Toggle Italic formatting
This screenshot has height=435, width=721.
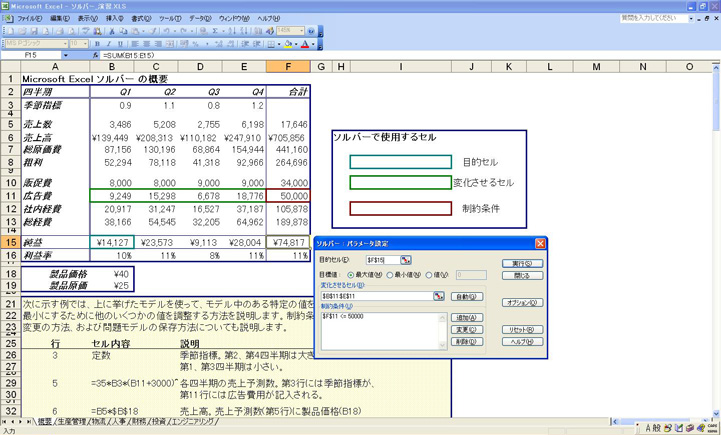(109, 44)
